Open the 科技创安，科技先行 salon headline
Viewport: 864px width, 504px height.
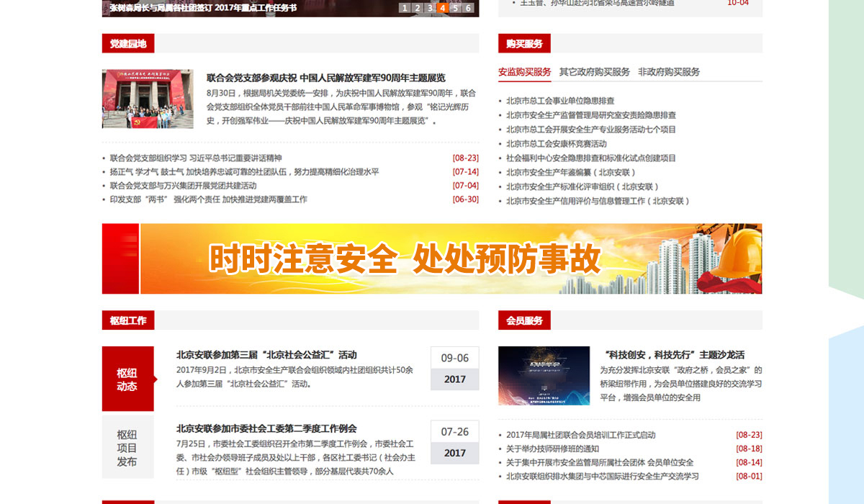[x=675, y=355]
